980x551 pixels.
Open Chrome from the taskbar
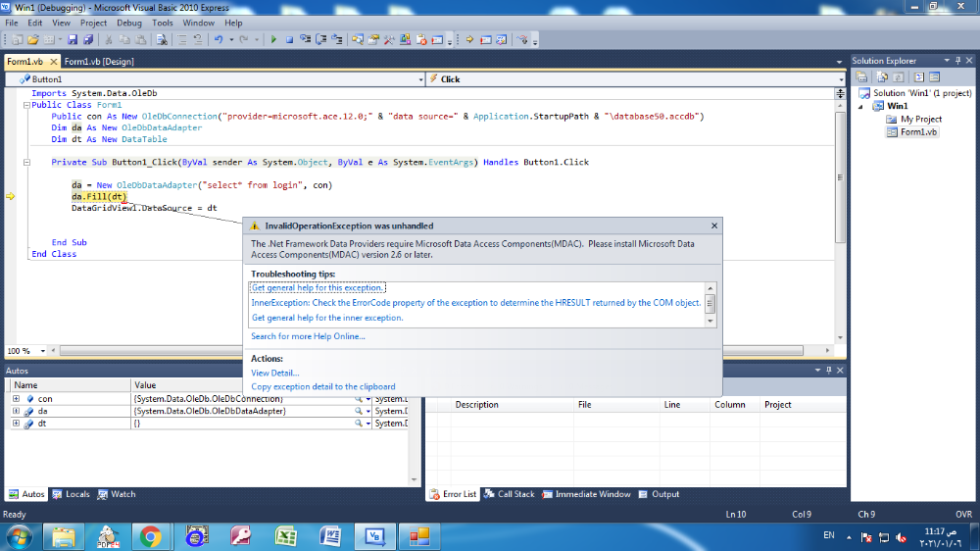click(150, 536)
